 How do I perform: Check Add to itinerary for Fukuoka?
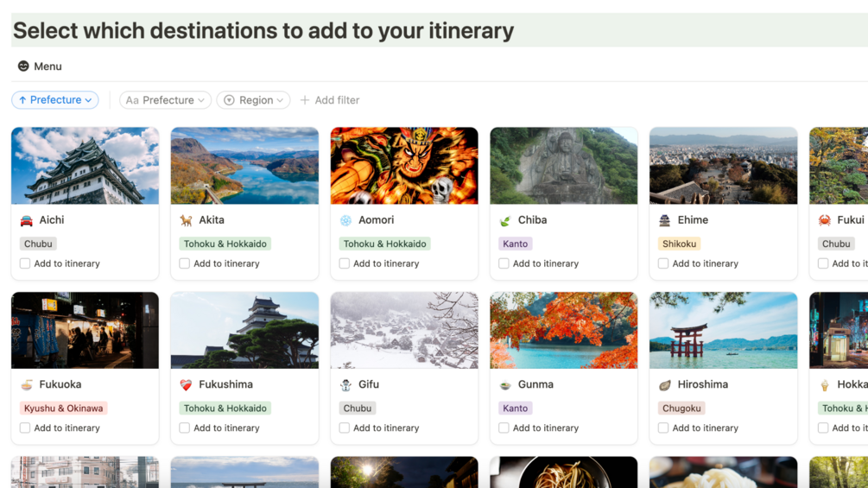25,428
